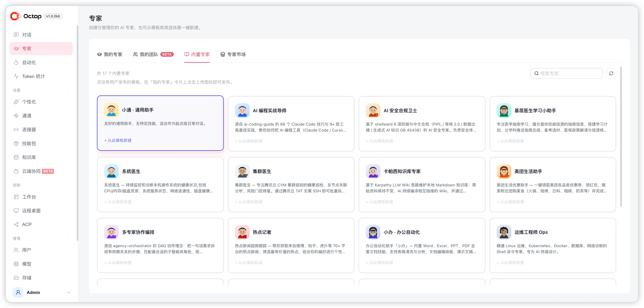Viewport: 644px width, 308px height.
Task: Open 对话 in the sidebar
Action: 41,35
